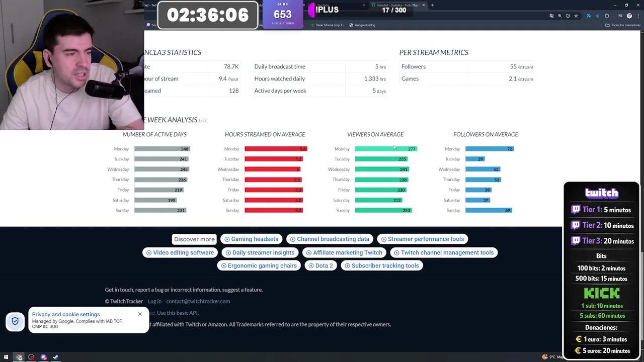644x362 pixels.
Task: Click the zoom magnifier icon in address bar
Action: (x=560, y=16)
